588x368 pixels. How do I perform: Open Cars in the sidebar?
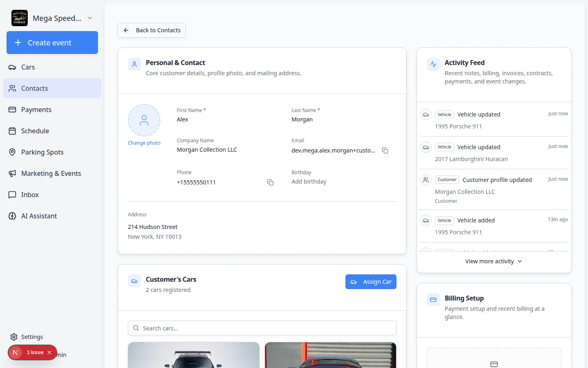(52, 67)
